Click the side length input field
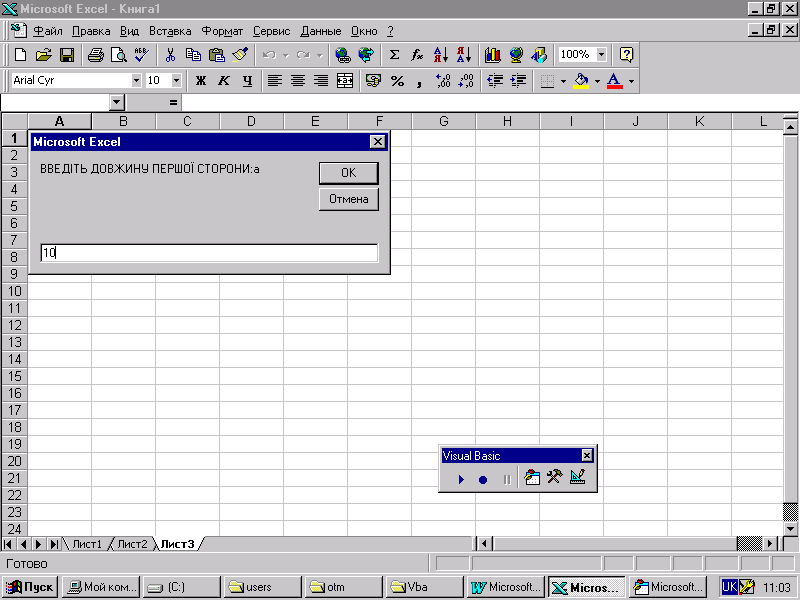 point(209,253)
